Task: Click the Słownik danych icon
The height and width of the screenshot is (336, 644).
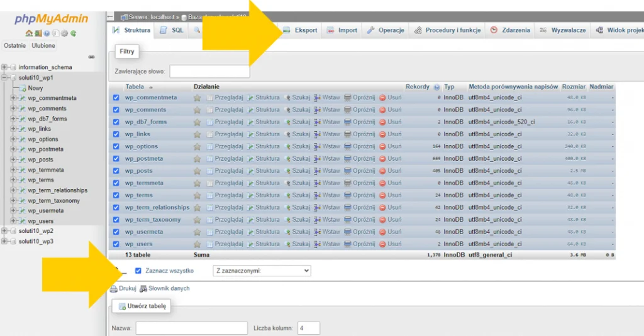Action: point(143,289)
